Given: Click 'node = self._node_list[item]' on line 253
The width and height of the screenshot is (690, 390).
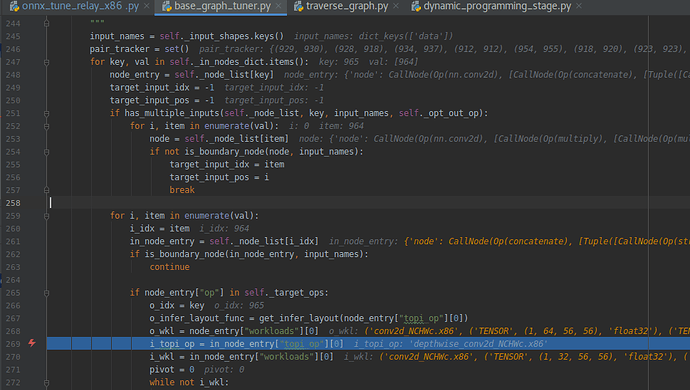Looking at the screenshot, I should [219, 139].
